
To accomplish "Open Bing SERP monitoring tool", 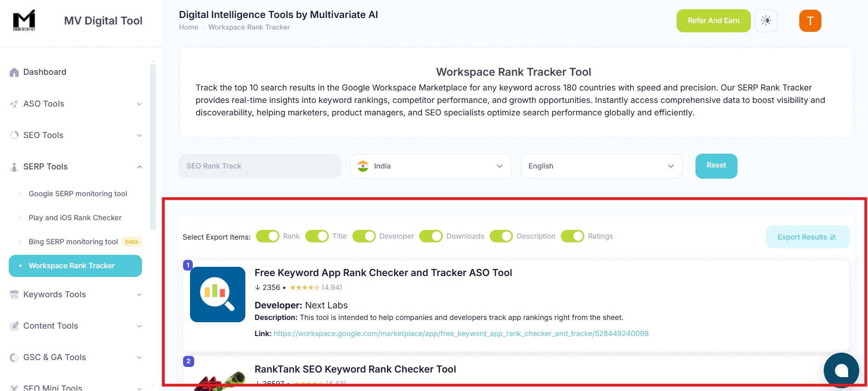I will click(73, 242).
